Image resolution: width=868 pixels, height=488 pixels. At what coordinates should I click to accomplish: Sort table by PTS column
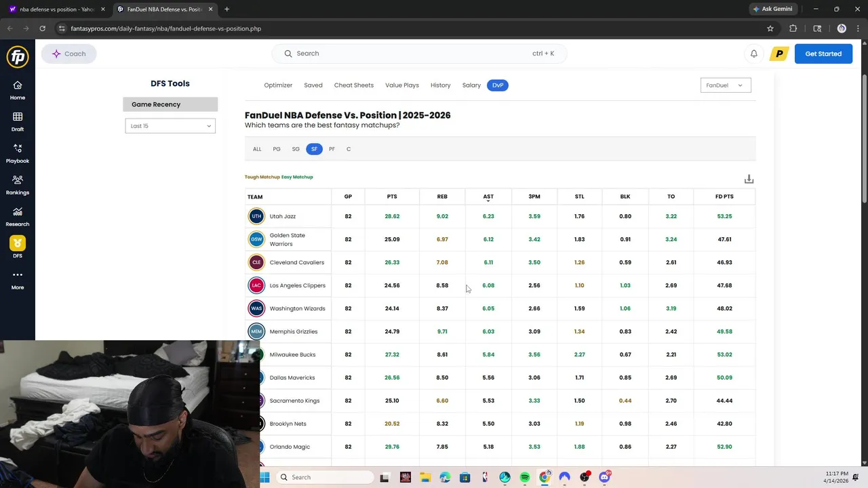pos(392,197)
